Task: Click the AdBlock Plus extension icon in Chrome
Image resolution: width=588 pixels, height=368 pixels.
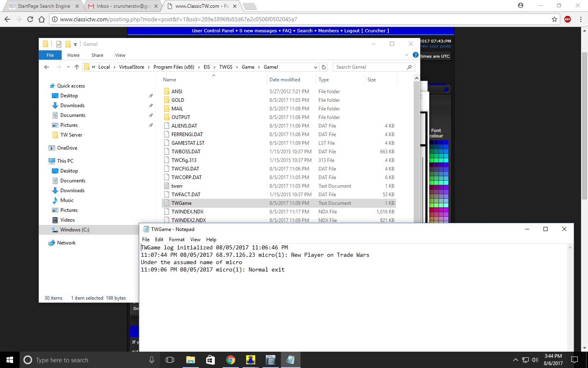Action: tap(567, 19)
